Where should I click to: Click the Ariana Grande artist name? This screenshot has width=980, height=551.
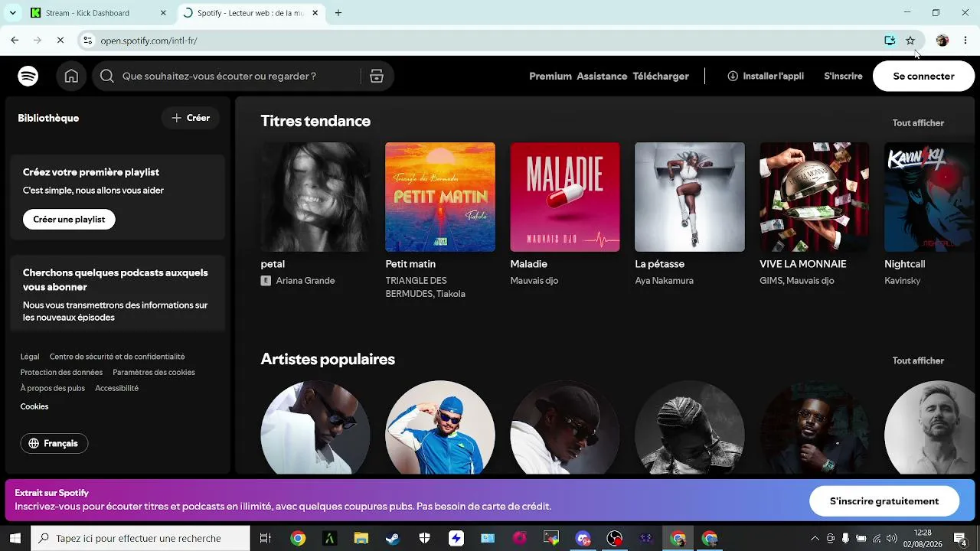tap(305, 281)
